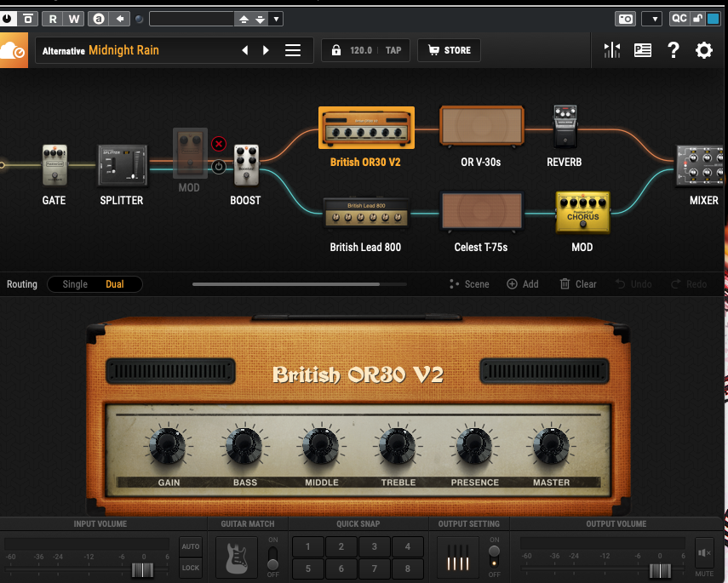Select Quick Snap slot 1
The image size is (728, 583).
click(308, 546)
